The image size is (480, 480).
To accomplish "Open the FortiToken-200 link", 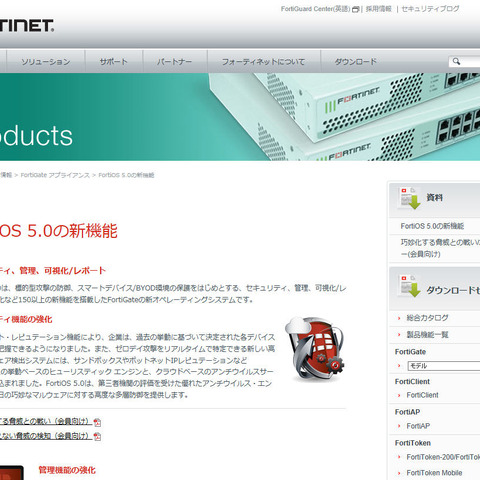I will [x=443, y=457].
